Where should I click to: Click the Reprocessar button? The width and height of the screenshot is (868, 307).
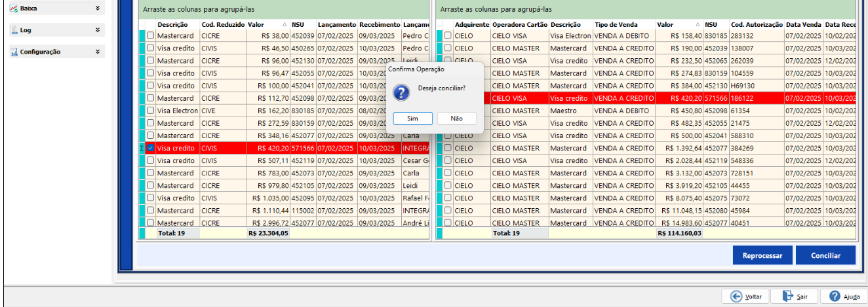pyautogui.click(x=762, y=255)
